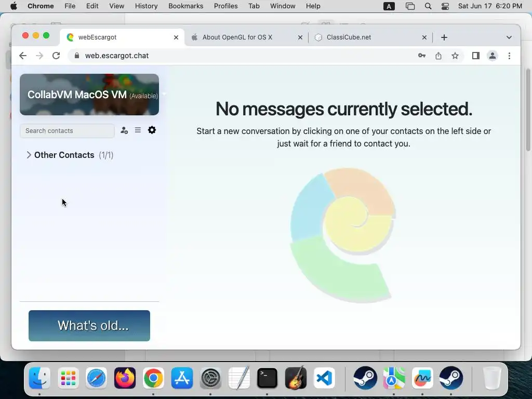
Task: Launch GarageBand from the Dock
Action: [x=296, y=378]
